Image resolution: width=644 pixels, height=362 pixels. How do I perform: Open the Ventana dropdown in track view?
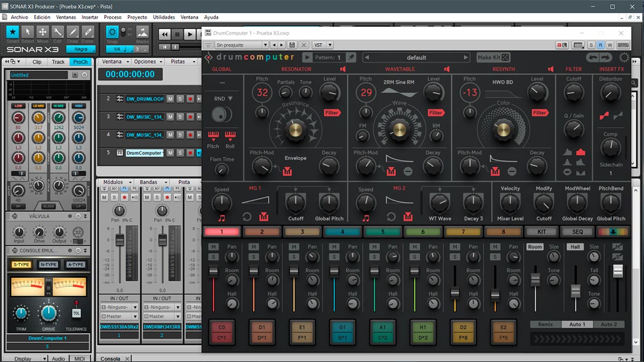(x=114, y=62)
